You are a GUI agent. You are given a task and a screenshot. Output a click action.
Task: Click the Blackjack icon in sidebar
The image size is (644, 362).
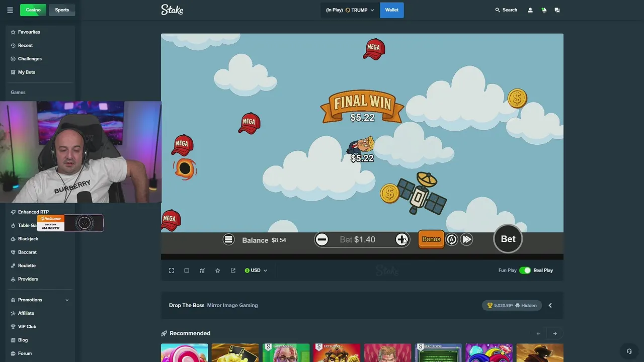coord(13,239)
